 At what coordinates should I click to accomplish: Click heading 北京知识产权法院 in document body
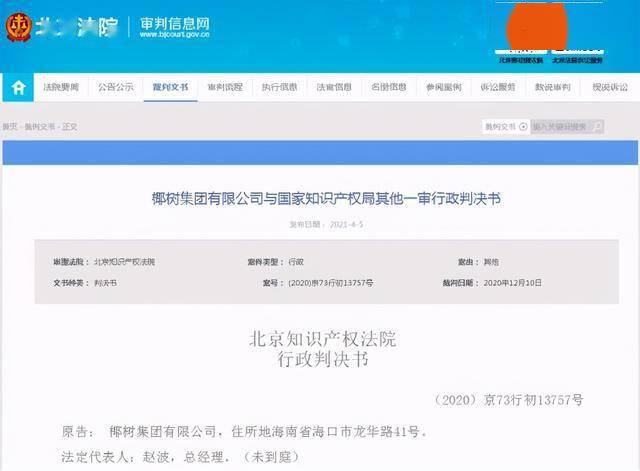322,339
